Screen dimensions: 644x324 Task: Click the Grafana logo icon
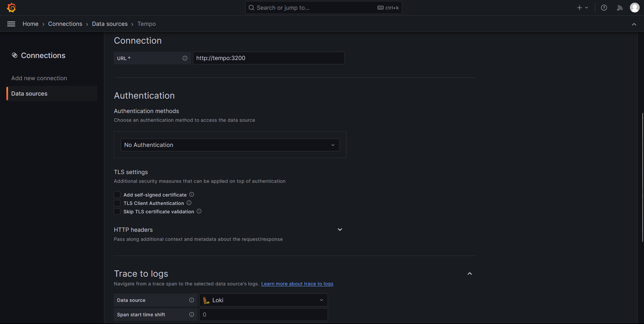11,8
